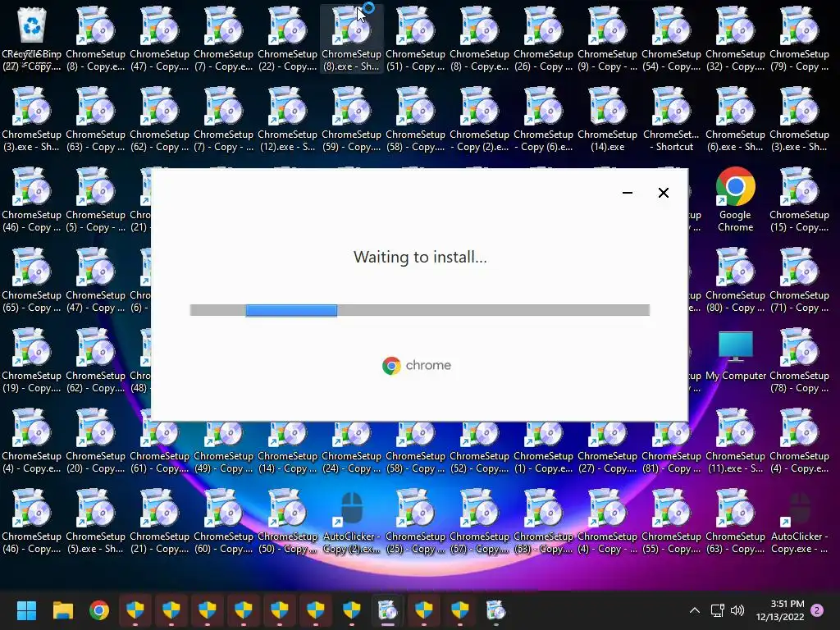Select the ChromeSet... - Shortcut icon
Image resolution: width=840 pixels, height=630 pixels.
[671, 120]
